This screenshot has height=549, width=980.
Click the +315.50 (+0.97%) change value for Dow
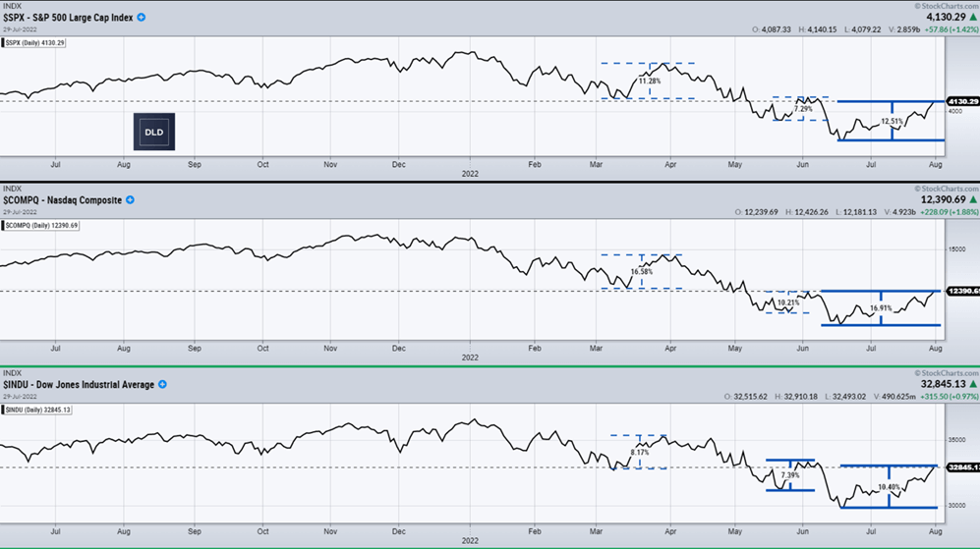pos(949,396)
